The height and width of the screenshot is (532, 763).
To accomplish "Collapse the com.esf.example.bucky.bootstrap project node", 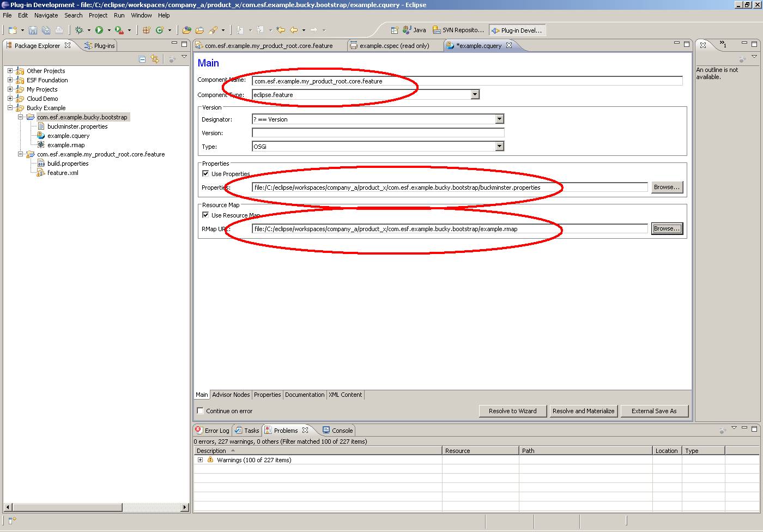I will pos(20,117).
